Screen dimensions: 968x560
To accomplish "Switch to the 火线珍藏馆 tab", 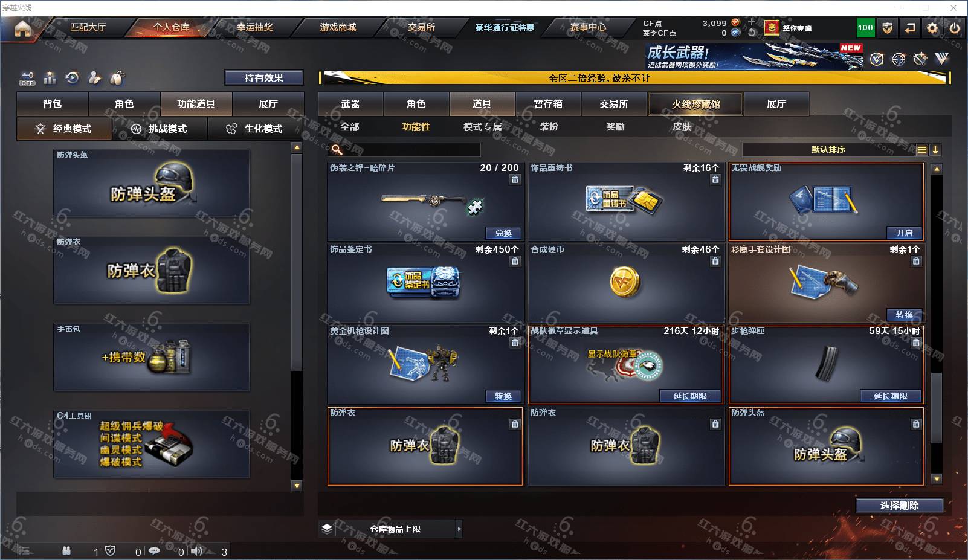I will (x=695, y=104).
